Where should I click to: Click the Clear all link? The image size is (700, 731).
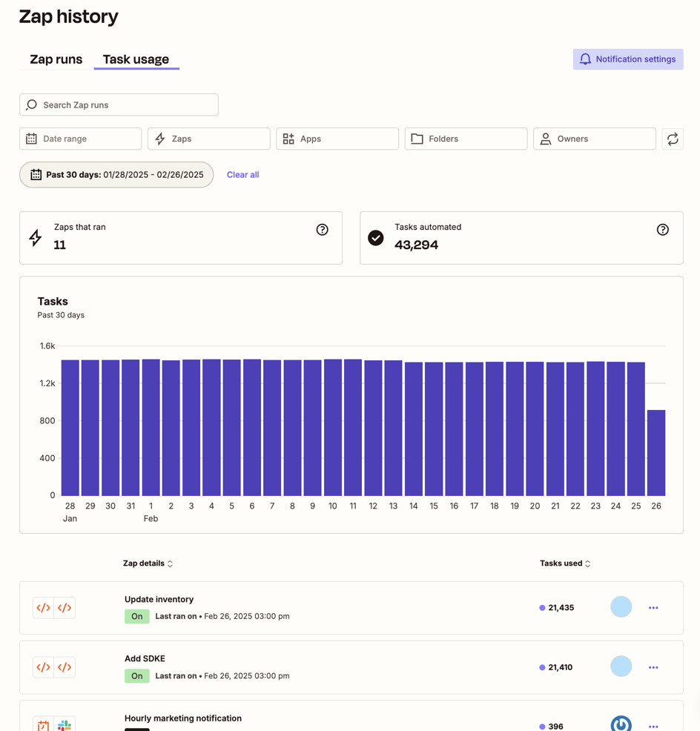[x=242, y=174]
